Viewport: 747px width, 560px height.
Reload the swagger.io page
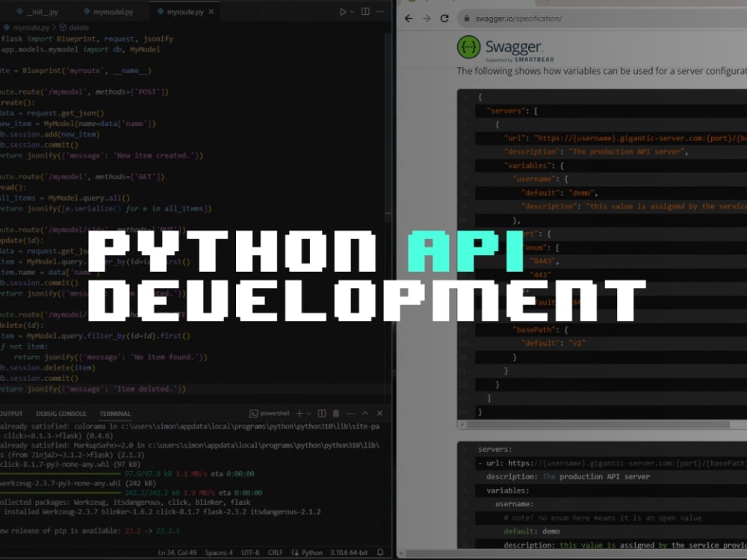click(x=444, y=19)
